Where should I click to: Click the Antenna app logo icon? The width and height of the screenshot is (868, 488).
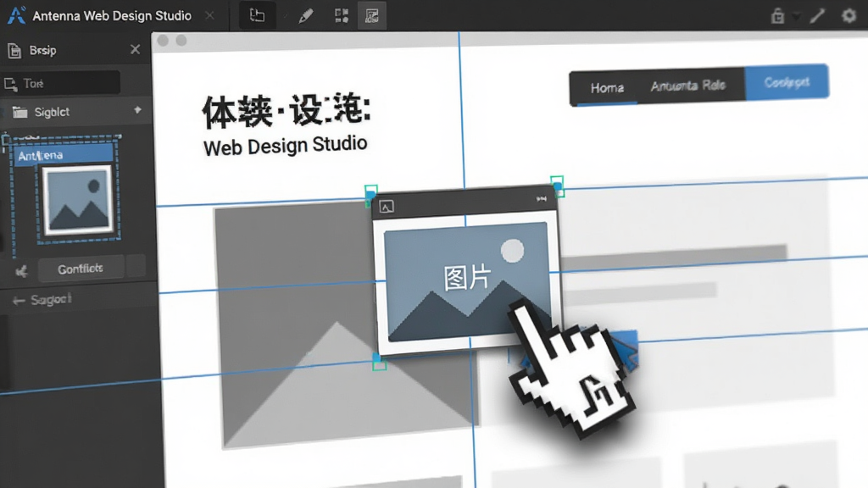(x=16, y=15)
